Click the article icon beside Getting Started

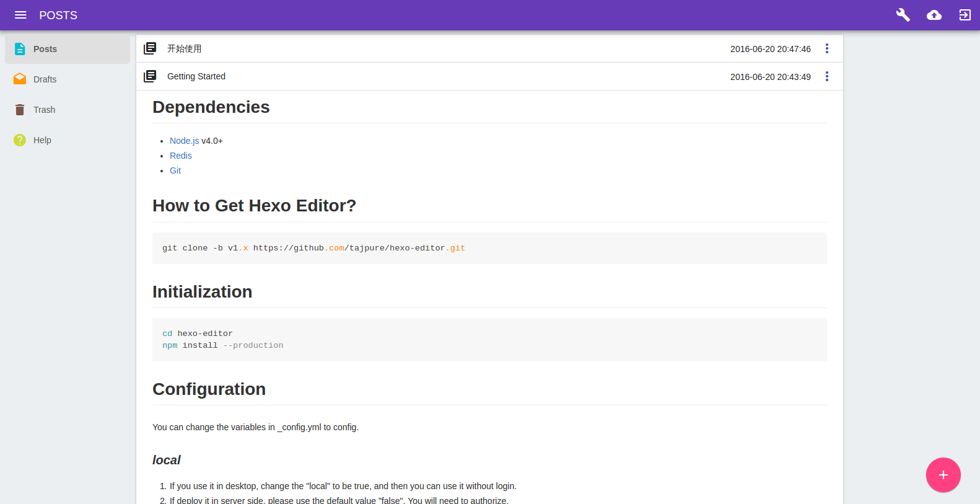click(x=150, y=76)
